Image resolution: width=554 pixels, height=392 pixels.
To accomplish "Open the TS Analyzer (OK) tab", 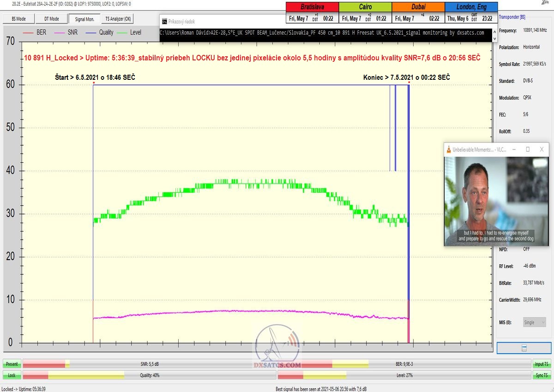I will (x=118, y=19).
